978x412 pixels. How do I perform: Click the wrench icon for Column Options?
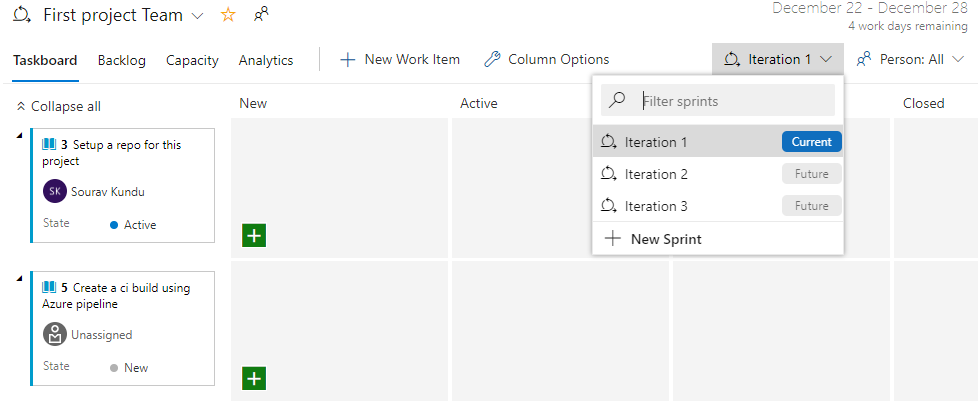(491, 60)
